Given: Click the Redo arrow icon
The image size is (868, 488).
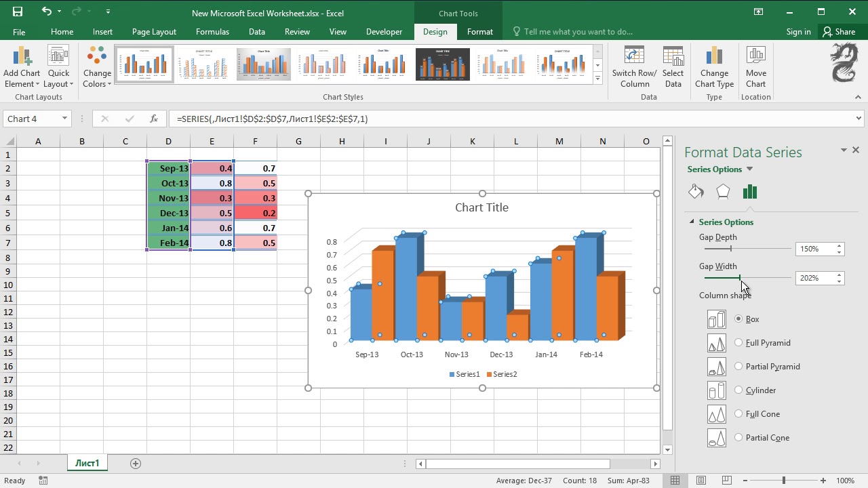Looking at the screenshot, I should tap(77, 12).
